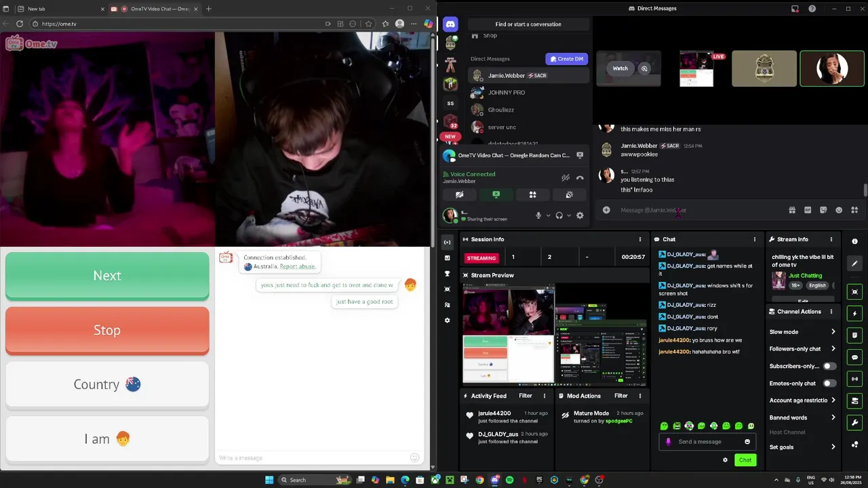Open Discord soundboard button
Viewport: 868px width, 488px height.
(x=569, y=195)
